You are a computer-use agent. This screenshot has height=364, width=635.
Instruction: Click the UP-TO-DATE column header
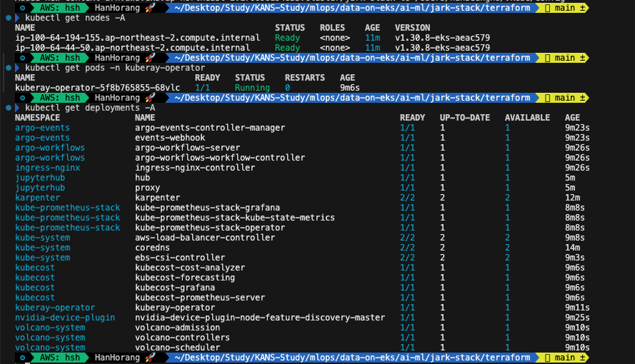pos(465,118)
